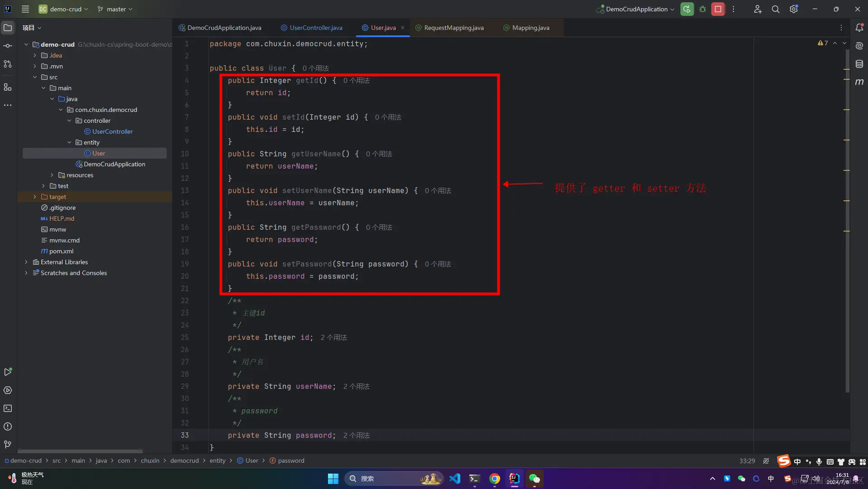Image resolution: width=868 pixels, height=489 pixels.
Task: Expand Scratches and Consoles node
Action: (26, 273)
